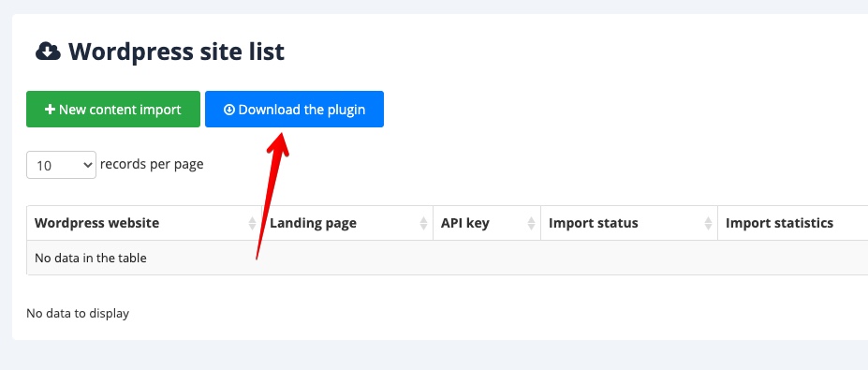This screenshot has height=370, width=868.
Task: Click the plus icon in New content import
Action: click(x=50, y=110)
